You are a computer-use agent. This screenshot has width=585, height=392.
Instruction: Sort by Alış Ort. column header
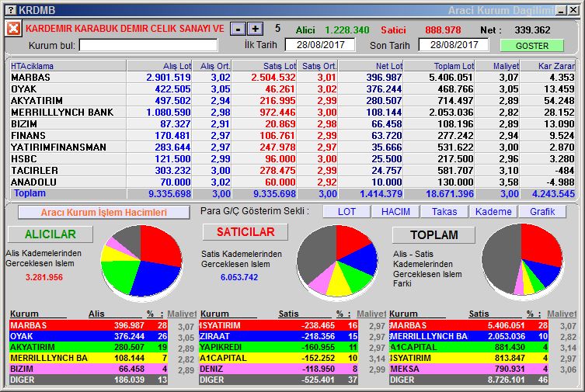tap(212, 66)
